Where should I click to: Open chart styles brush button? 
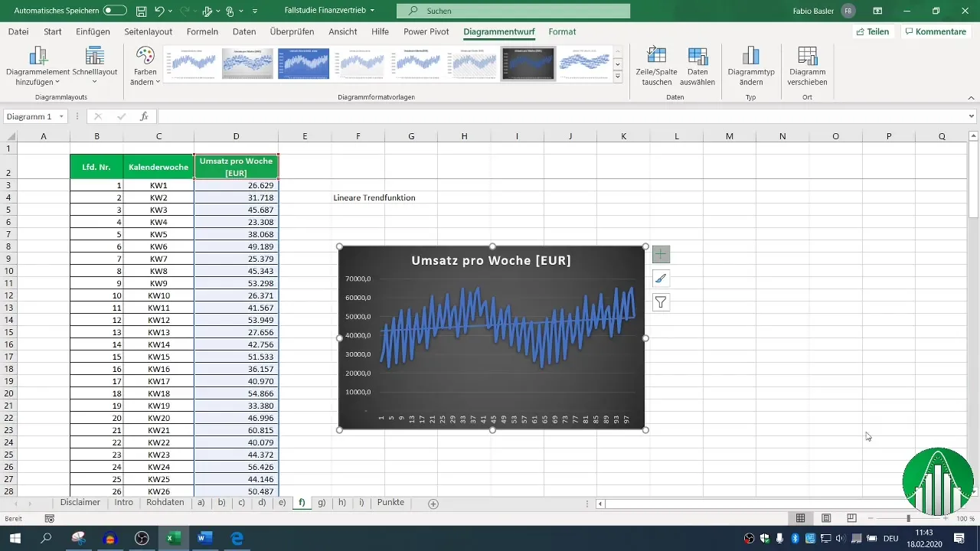(661, 279)
